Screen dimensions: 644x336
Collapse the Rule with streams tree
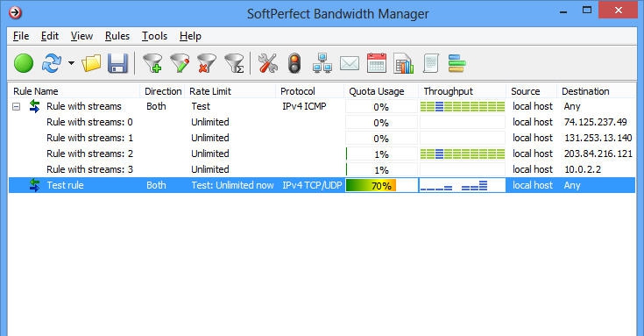(x=16, y=107)
